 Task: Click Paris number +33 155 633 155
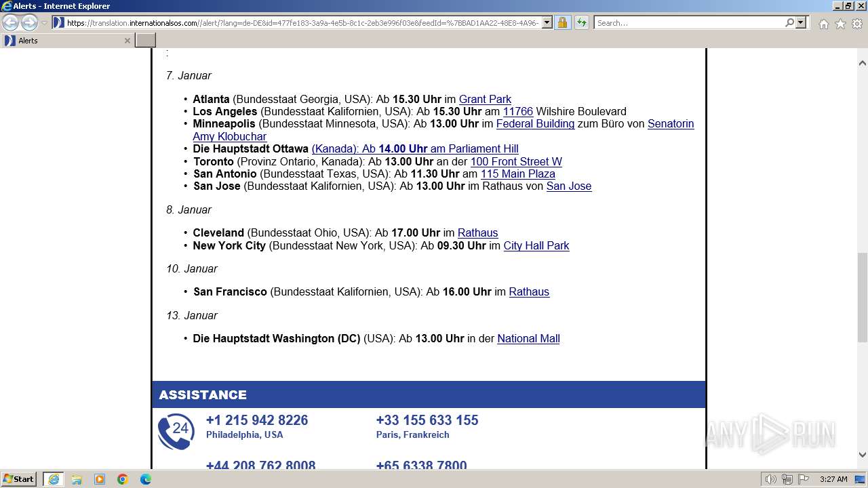[427, 420]
